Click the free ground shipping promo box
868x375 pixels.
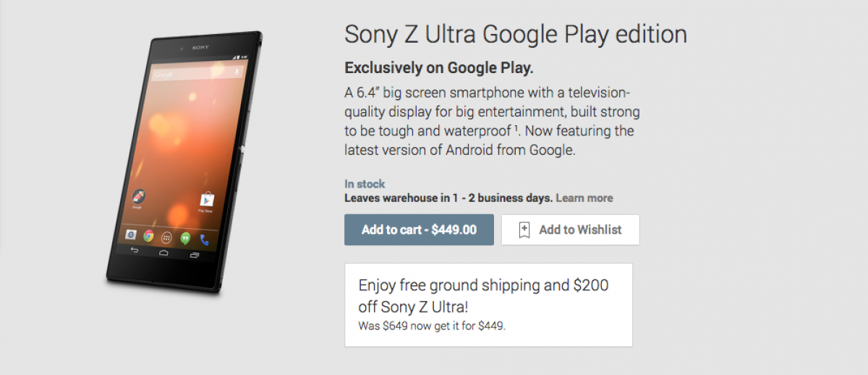coord(488,304)
